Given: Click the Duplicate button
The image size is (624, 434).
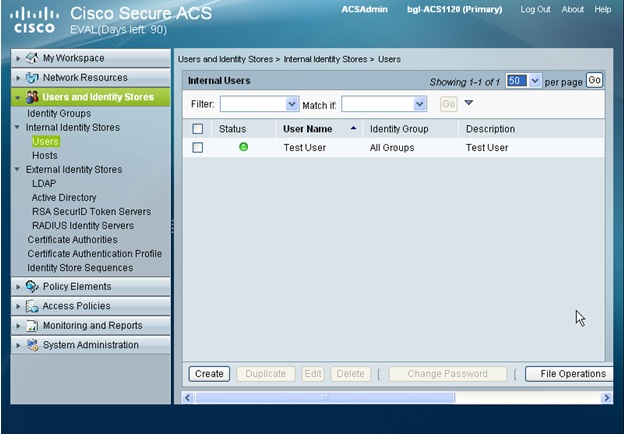Looking at the screenshot, I should (x=265, y=374).
